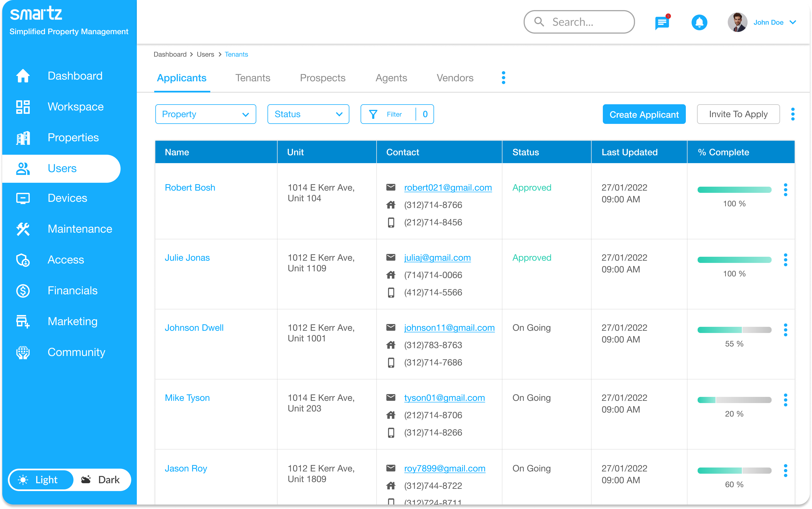Click the mobile icon beside (212)714-8456
The image size is (812, 509).
(x=391, y=223)
